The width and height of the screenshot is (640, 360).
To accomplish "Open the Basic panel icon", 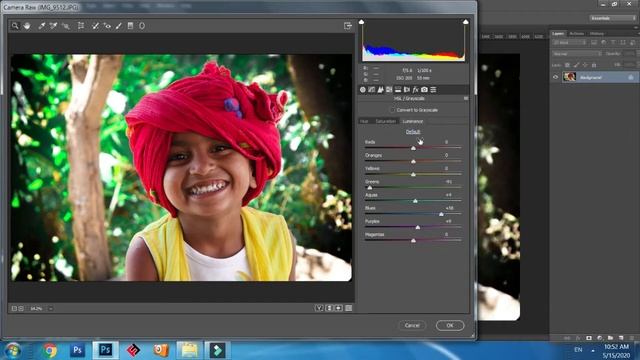I will [x=363, y=89].
